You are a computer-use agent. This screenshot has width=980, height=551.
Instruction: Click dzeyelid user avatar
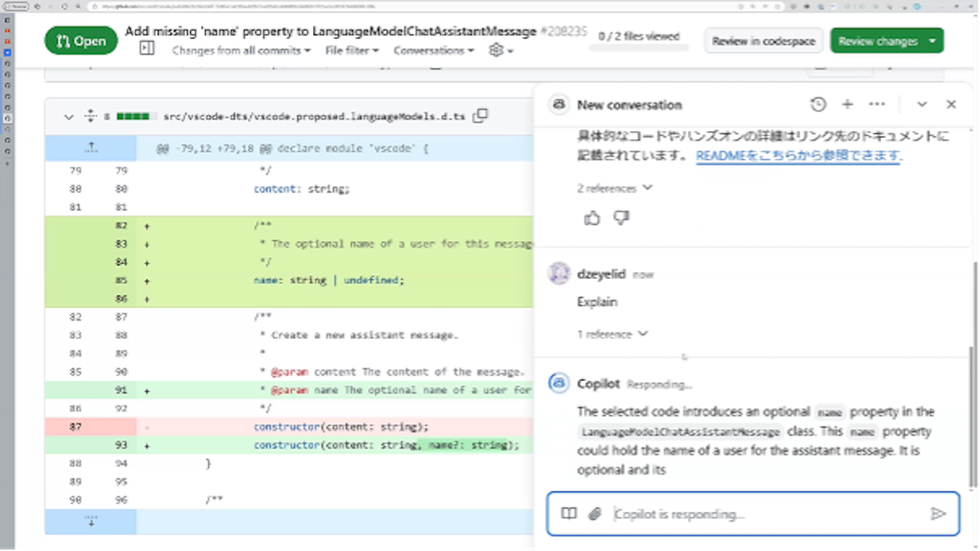(x=559, y=273)
